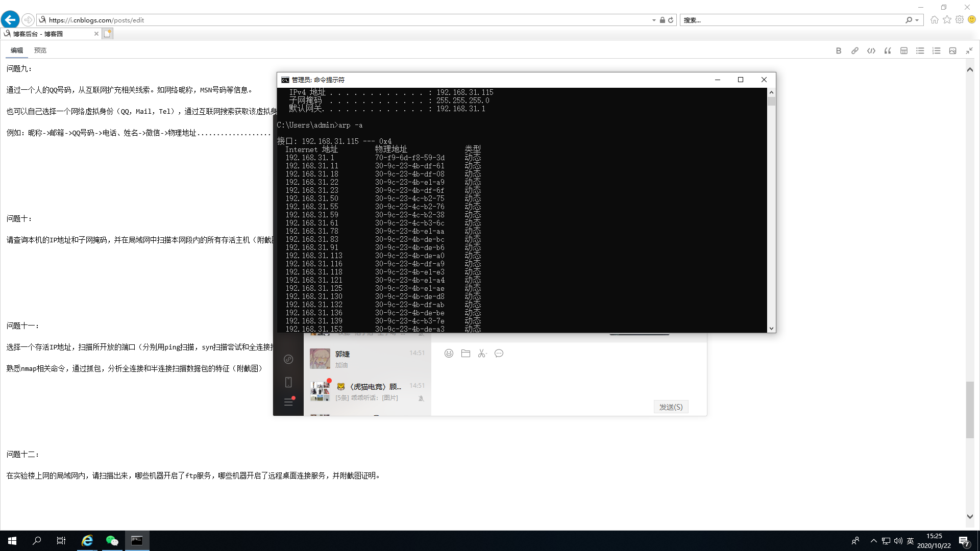Expand the address bar history dropdown
This screenshot has width=980, height=551.
[x=654, y=20]
